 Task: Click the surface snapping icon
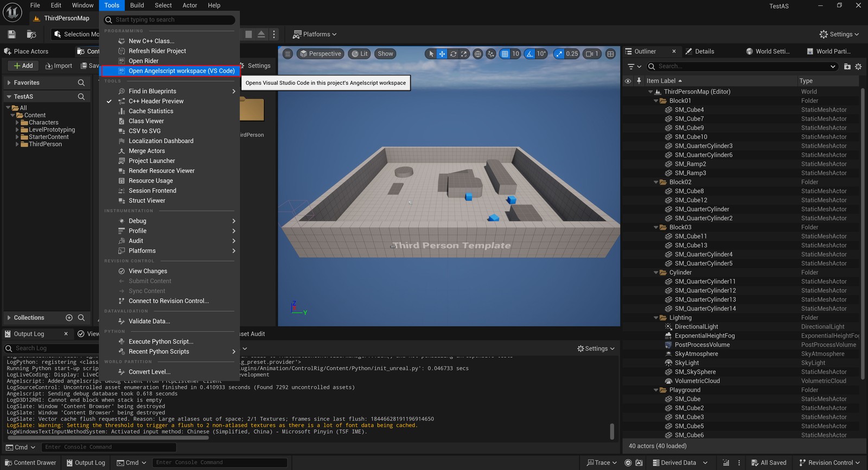point(491,54)
